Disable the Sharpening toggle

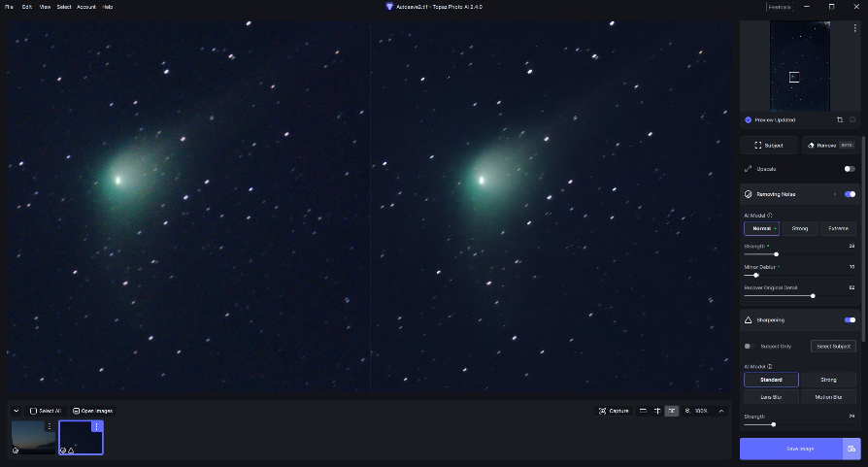tap(850, 319)
